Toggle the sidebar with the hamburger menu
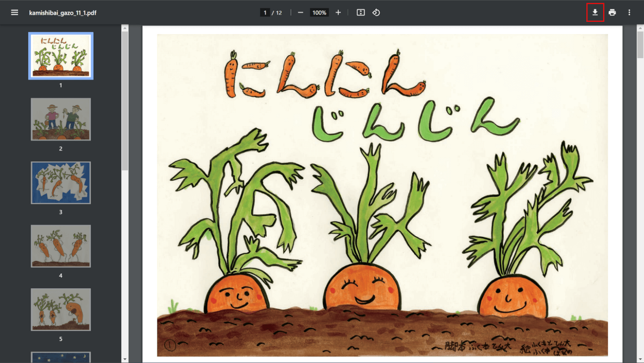644x363 pixels. coord(15,13)
